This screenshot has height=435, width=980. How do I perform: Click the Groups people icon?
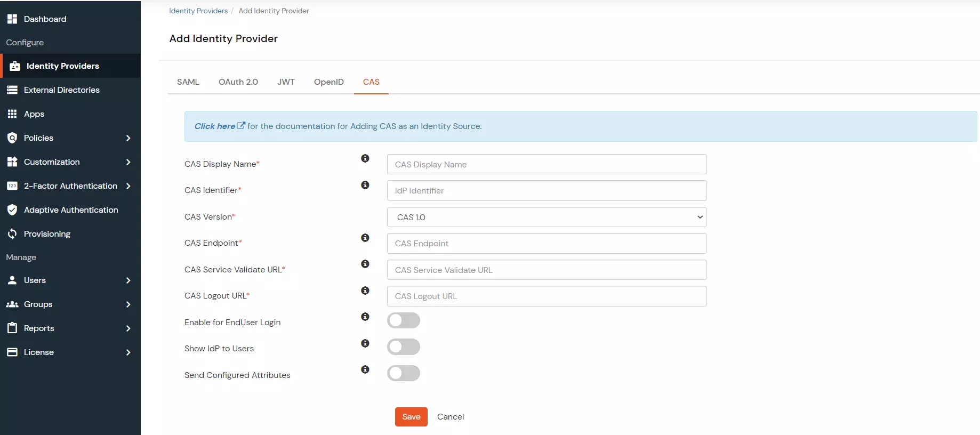(12, 304)
